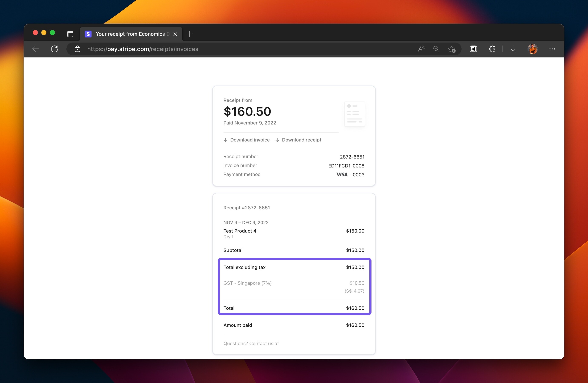Click the $160.50 headline amount
Viewport: 588px width, 383px height.
click(x=247, y=111)
